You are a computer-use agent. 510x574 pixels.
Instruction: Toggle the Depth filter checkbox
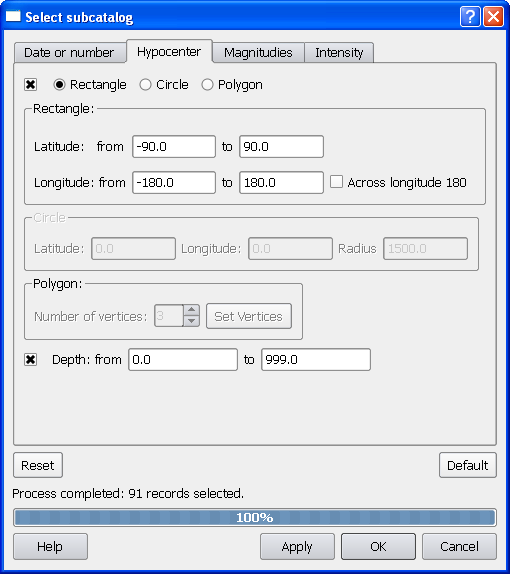pyautogui.click(x=30, y=359)
